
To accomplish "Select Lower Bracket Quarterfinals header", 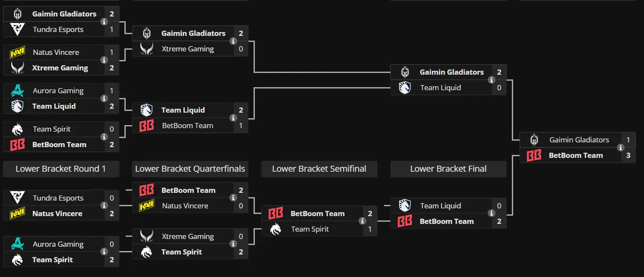I will [x=190, y=169].
